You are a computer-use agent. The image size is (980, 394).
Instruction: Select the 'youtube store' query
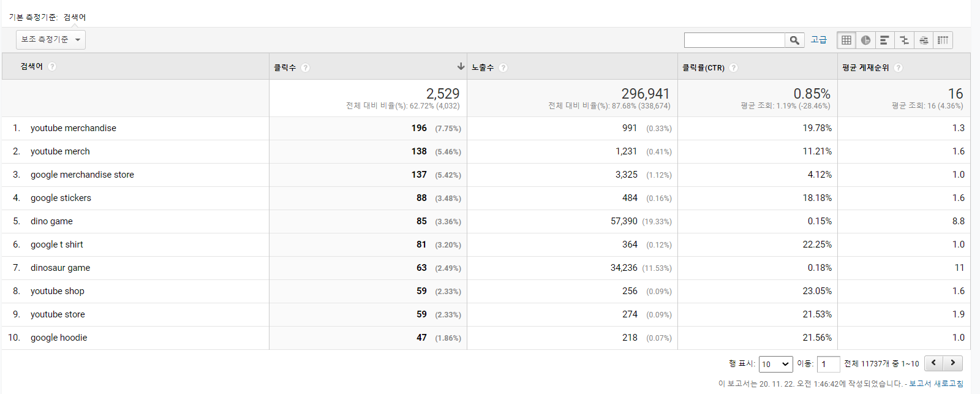coord(58,314)
